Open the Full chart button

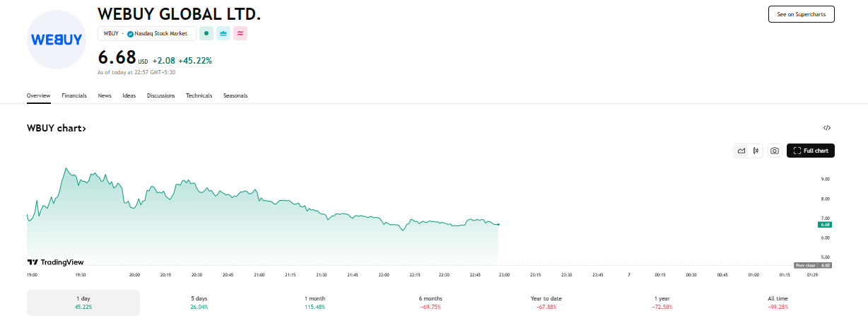pyautogui.click(x=811, y=151)
